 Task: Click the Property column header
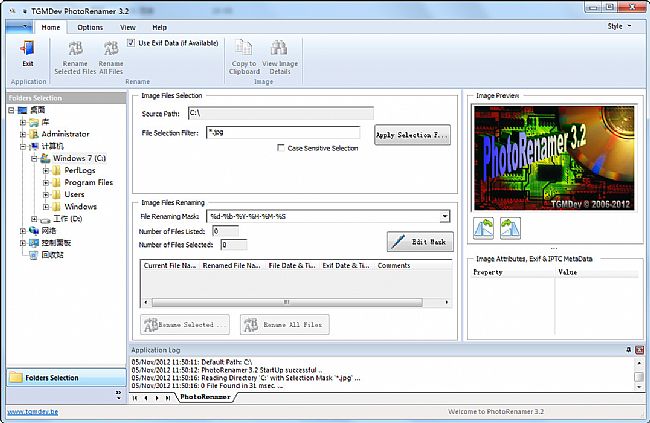click(512, 272)
